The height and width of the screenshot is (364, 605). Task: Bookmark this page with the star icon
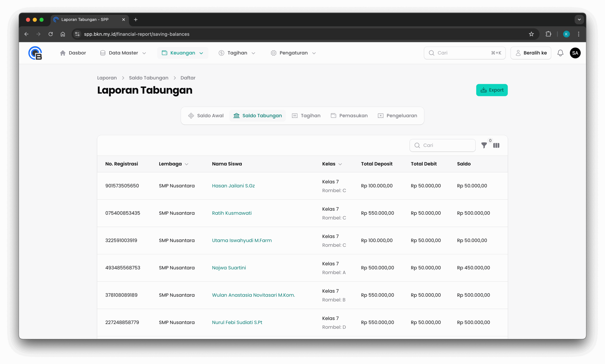531,34
